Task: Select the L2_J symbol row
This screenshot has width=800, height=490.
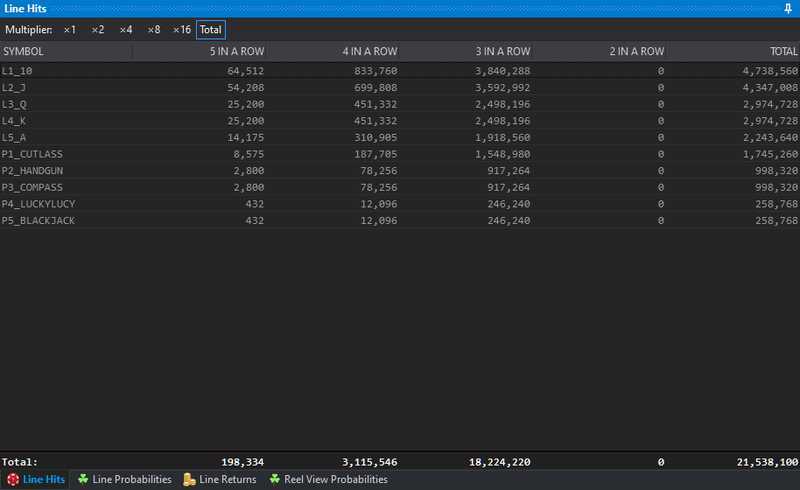Action: click(400, 87)
